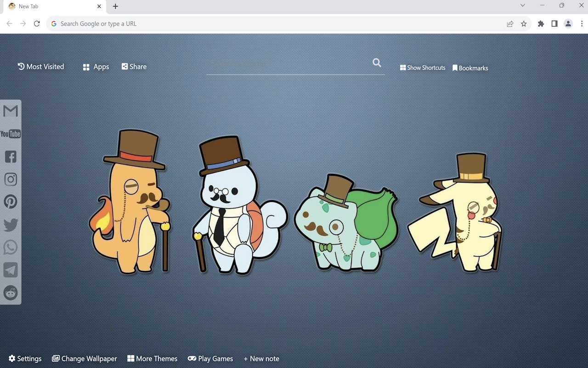Open the Bookmarks list
The image size is (588, 368).
click(470, 68)
